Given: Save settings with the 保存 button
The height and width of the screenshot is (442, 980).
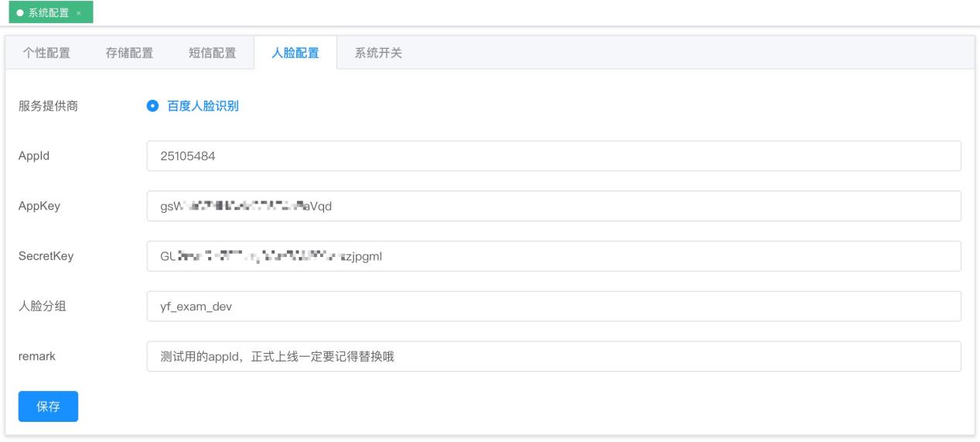Looking at the screenshot, I should coord(48,406).
